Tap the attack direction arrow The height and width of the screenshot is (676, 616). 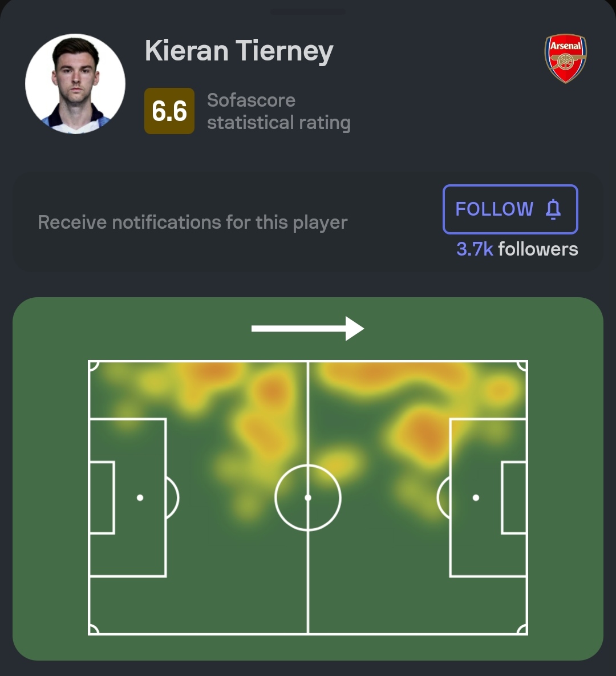coord(308,329)
